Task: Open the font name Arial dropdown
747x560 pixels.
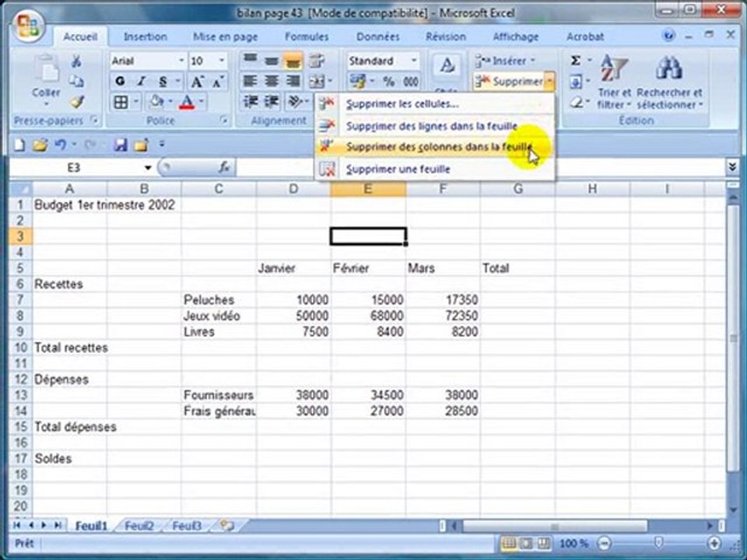Action: pos(181,61)
